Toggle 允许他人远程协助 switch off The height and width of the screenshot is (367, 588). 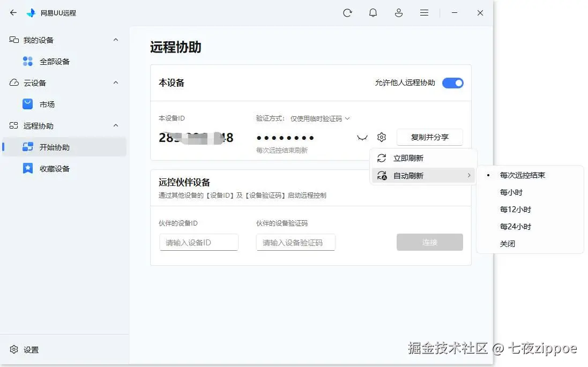coord(452,83)
